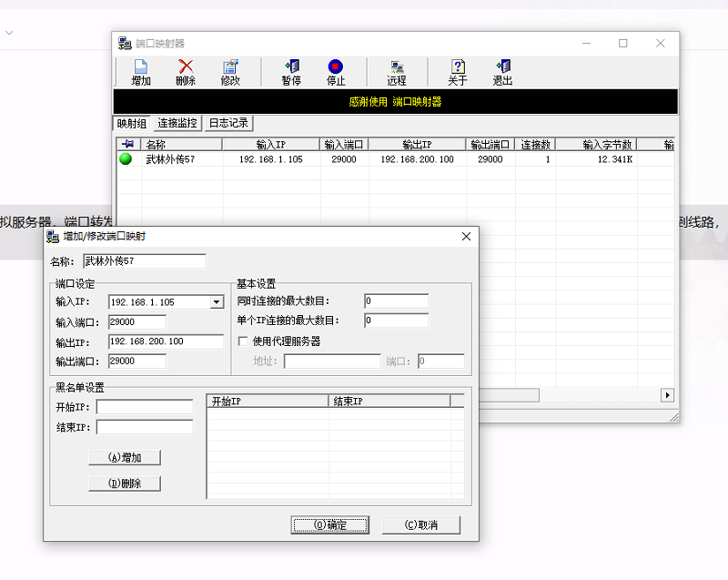Screen dimensions: 728x580
Task: Click the (C)取消 button
Action: click(x=421, y=524)
